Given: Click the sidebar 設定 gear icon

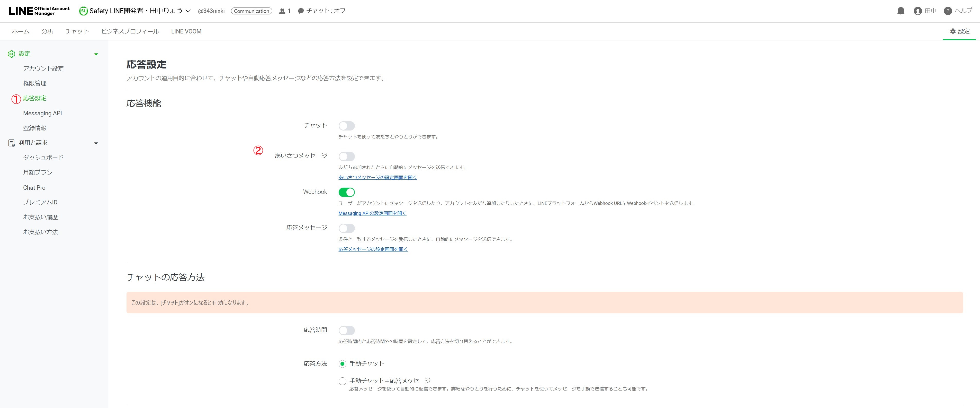Looking at the screenshot, I should point(11,54).
